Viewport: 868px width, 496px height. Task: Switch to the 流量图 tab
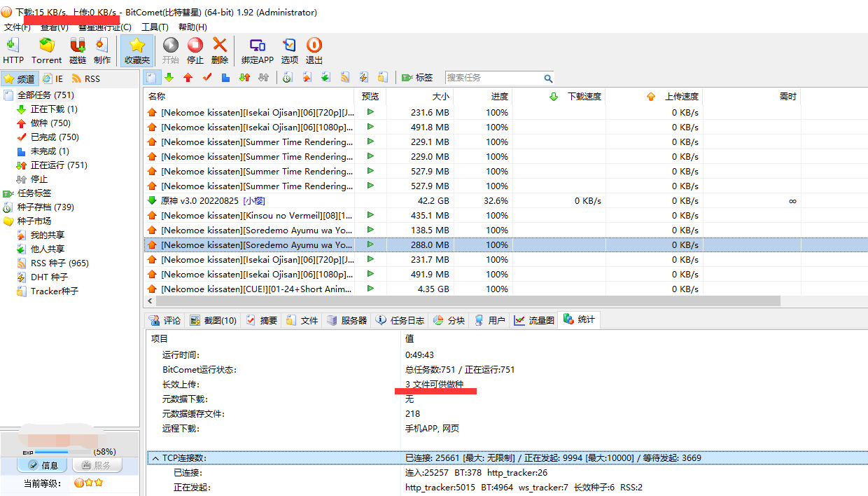pyautogui.click(x=534, y=320)
